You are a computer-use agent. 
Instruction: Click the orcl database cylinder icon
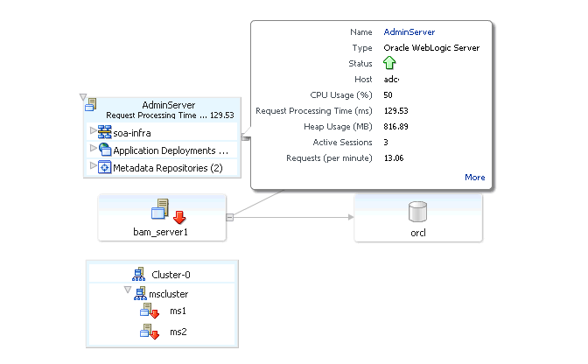(417, 212)
